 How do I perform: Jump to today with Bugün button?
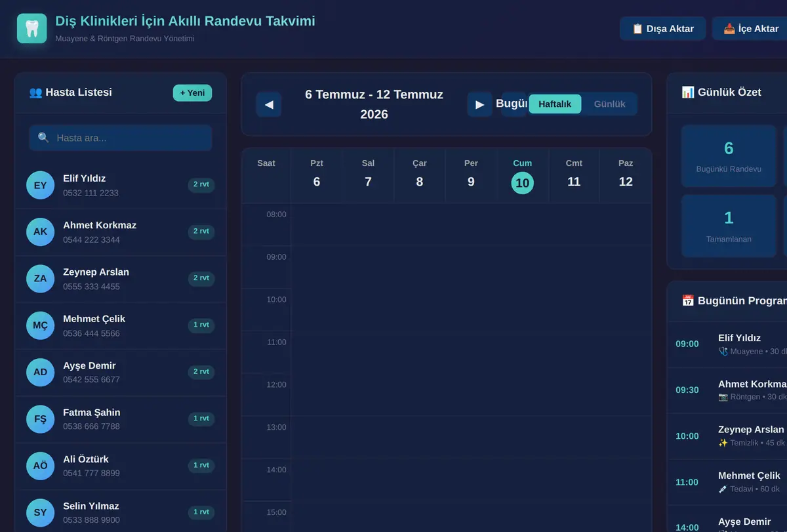514,104
